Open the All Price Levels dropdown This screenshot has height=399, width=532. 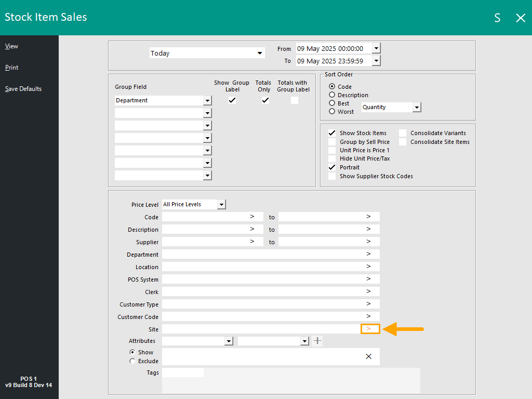221,204
